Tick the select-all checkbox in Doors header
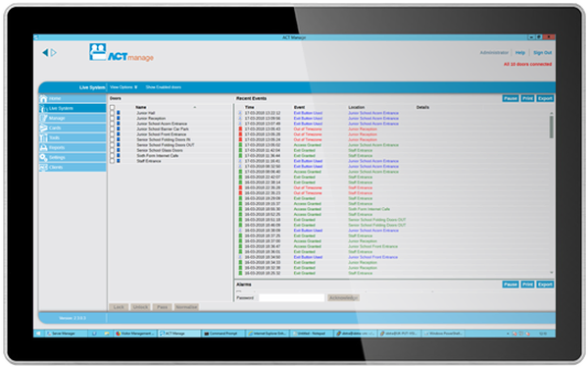 (112, 107)
